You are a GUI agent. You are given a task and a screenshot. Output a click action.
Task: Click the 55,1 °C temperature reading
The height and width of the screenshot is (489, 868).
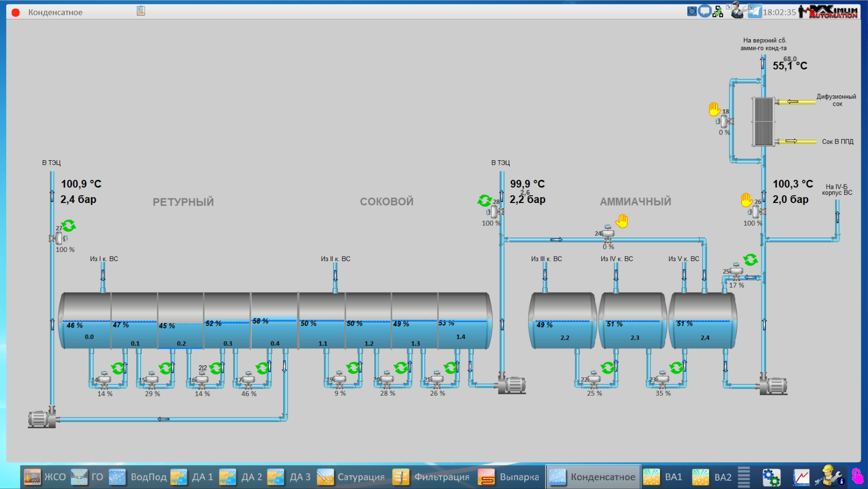(790, 66)
